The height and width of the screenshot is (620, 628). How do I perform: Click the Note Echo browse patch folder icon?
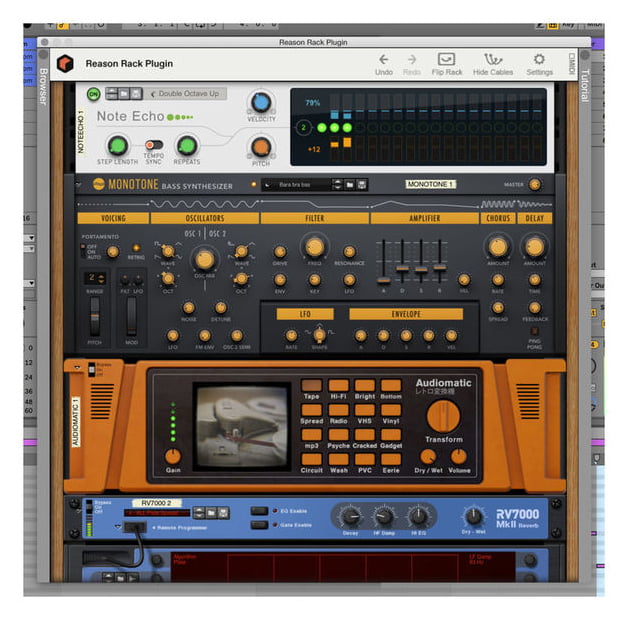[124, 94]
